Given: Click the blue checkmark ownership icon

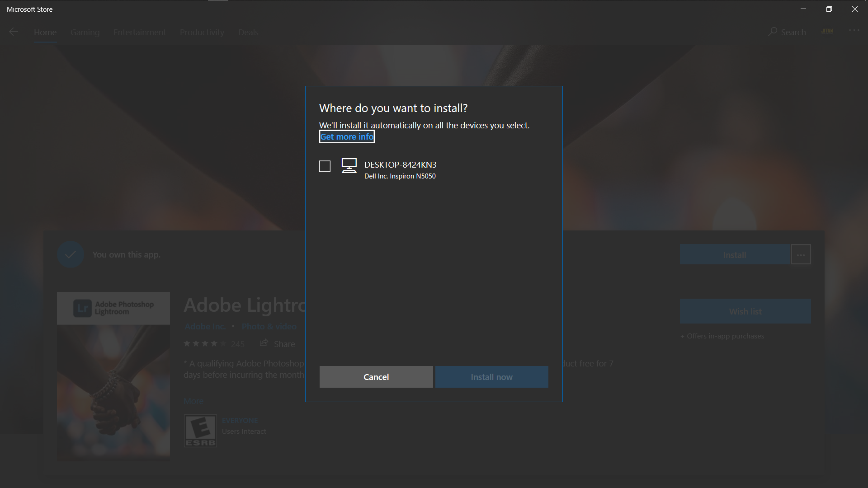Looking at the screenshot, I should point(71,254).
